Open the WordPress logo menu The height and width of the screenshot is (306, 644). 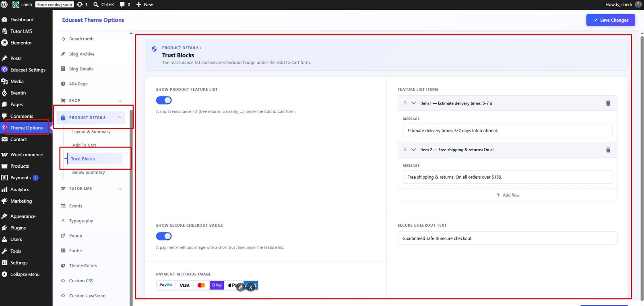coord(4,4)
